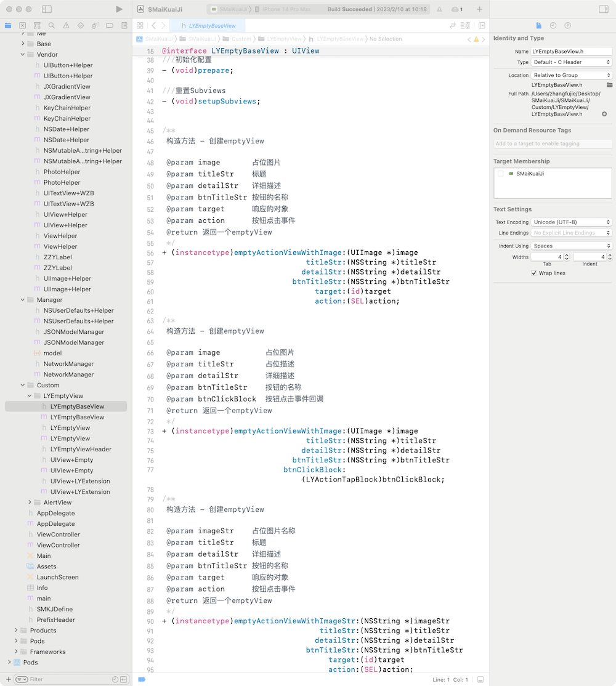Choose file location with folder icon
The width and height of the screenshot is (616, 686).
click(x=609, y=85)
